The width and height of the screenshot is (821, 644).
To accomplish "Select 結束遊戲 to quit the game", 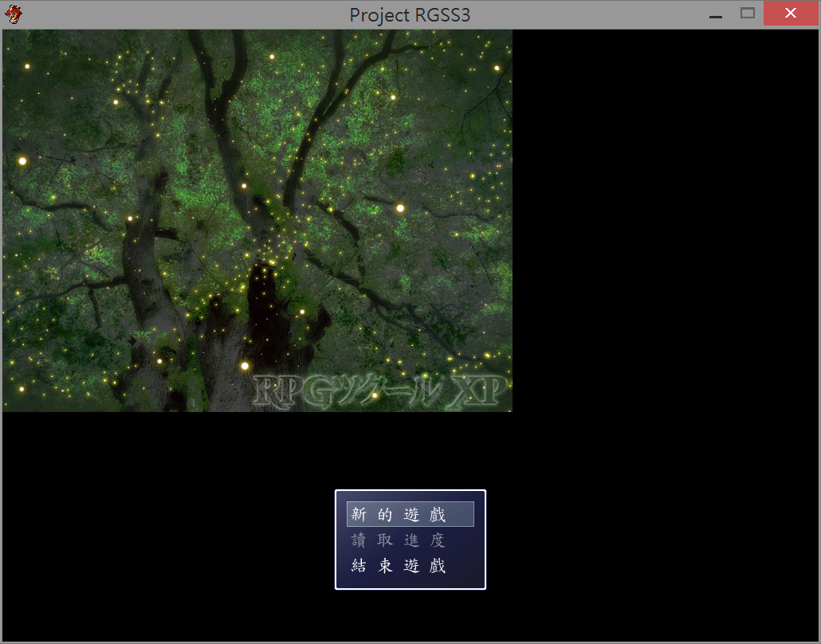I will [x=410, y=565].
